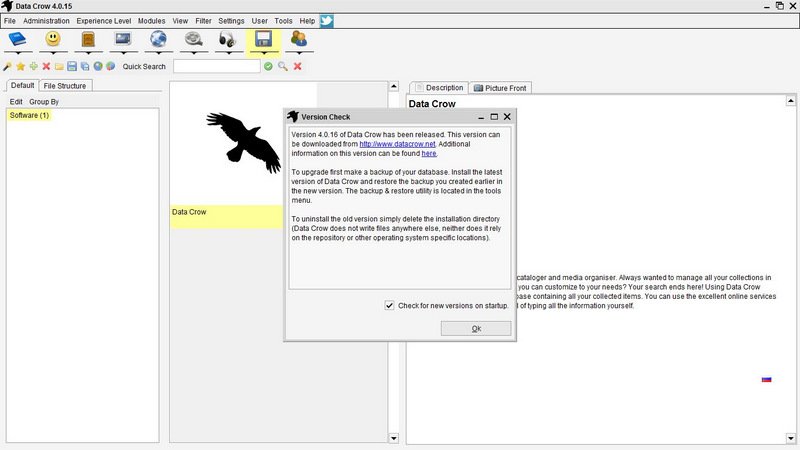
Task: Delete item with red X toolbar icon
Action: click(x=46, y=66)
